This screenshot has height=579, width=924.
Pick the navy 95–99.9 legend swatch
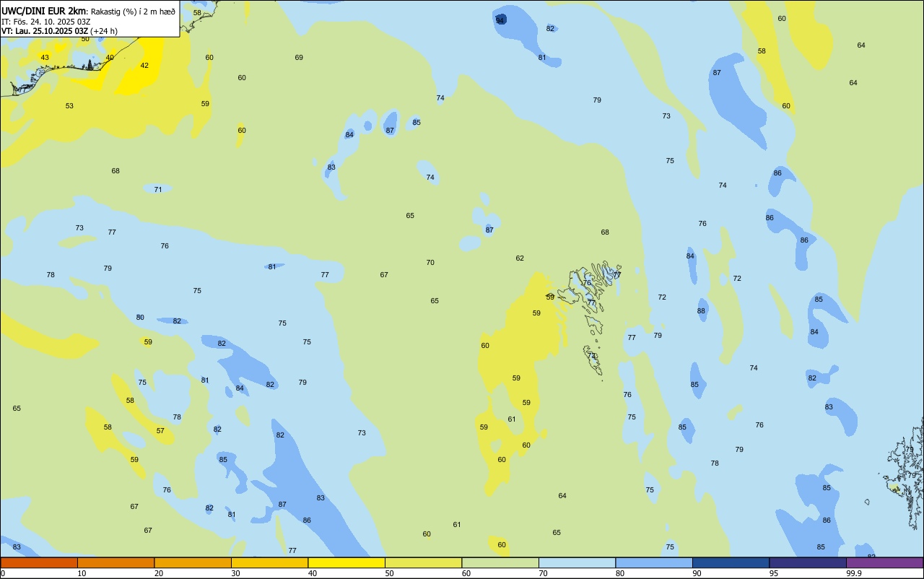coord(808,562)
